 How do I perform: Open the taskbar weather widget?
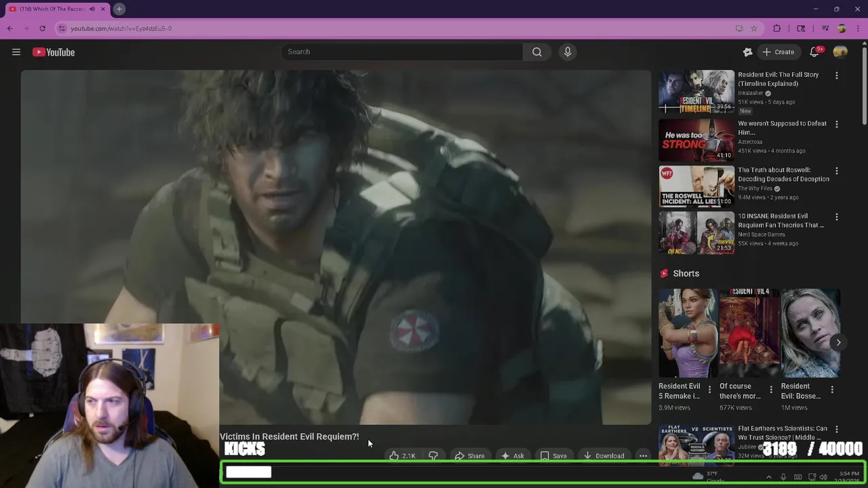pyautogui.click(x=709, y=477)
